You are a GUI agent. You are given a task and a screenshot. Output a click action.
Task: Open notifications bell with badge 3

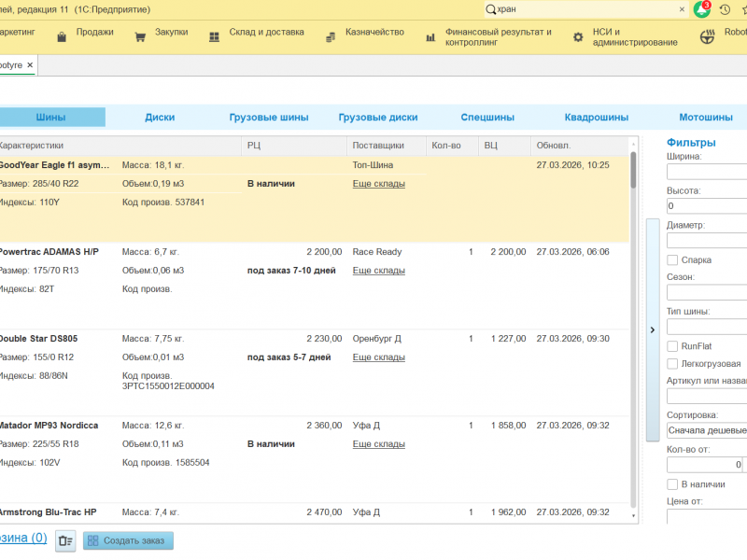(702, 9)
